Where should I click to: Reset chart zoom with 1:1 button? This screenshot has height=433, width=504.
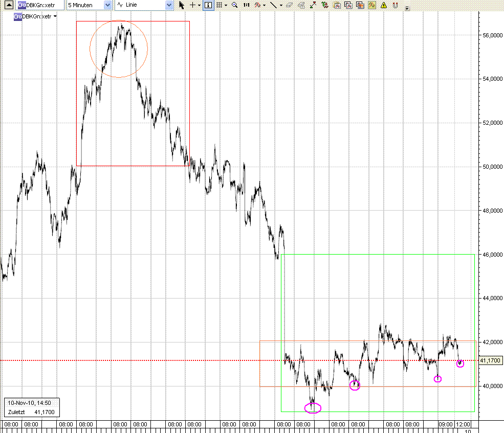click(x=246, y=5)
